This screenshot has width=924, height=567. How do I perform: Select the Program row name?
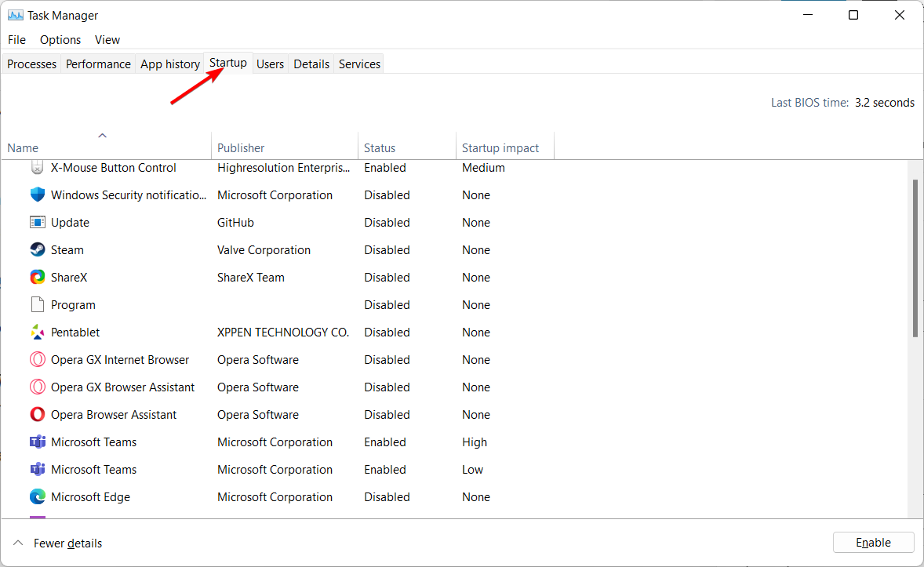click(73, 305)
